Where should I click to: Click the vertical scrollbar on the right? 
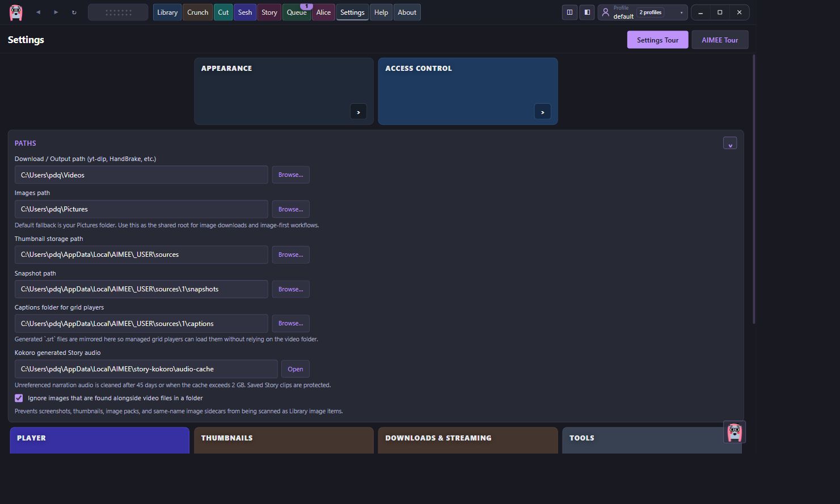point(754,189)
